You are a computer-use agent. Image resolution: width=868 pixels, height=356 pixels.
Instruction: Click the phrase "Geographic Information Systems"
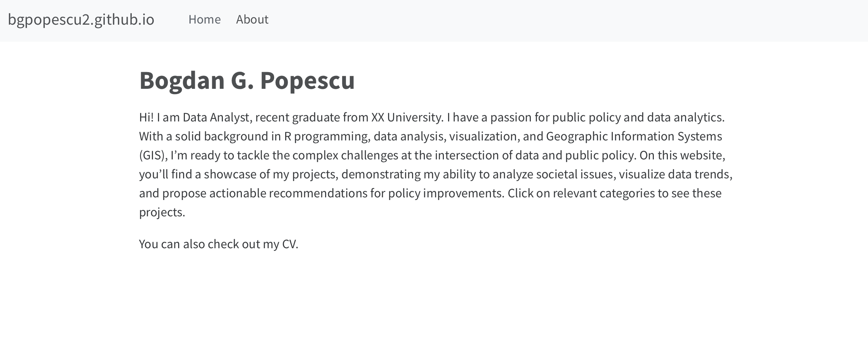634,136
